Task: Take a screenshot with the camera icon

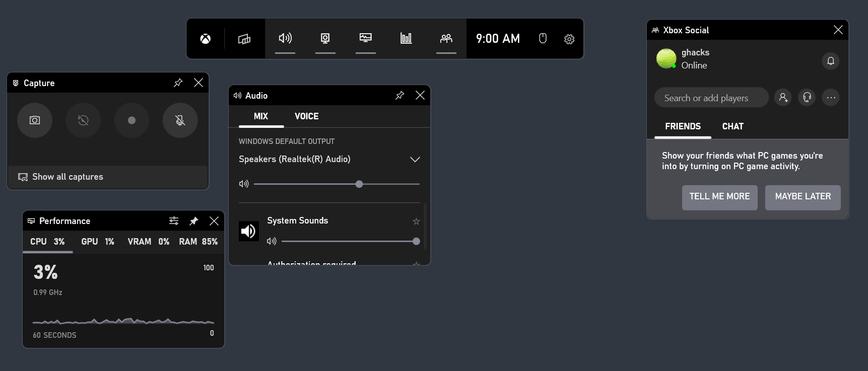Action: click(x=35, y=120)
